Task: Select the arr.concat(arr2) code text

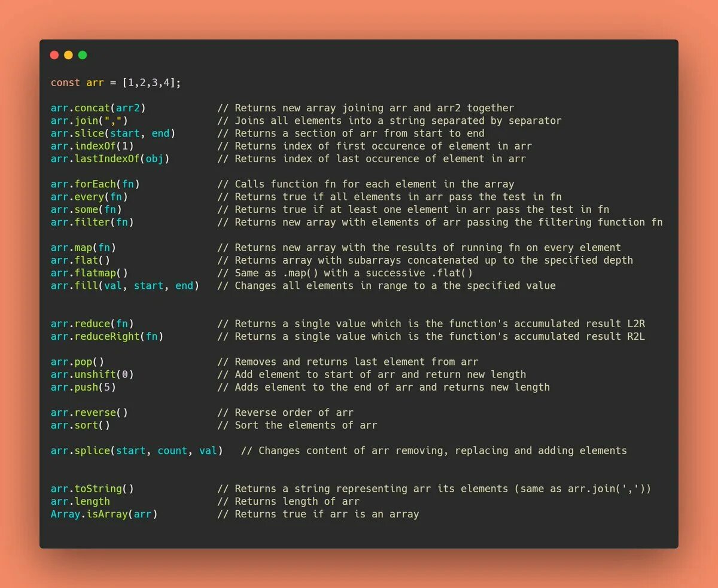Action: pos(98,108)
